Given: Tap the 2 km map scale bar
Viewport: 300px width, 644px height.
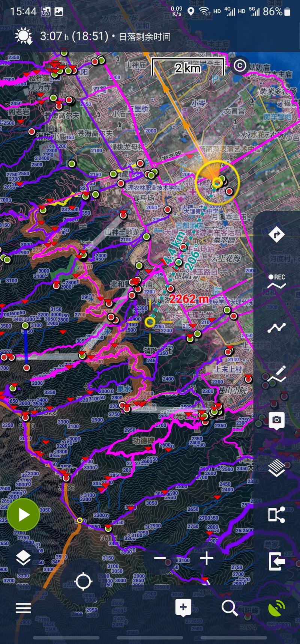Looking at the screenshot, I should 187,68.
